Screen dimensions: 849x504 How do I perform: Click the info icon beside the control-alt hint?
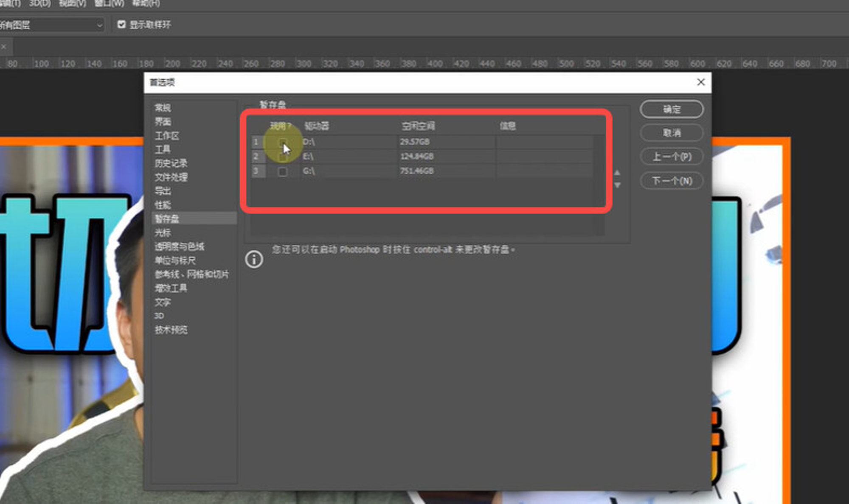[x=254, y=259]
